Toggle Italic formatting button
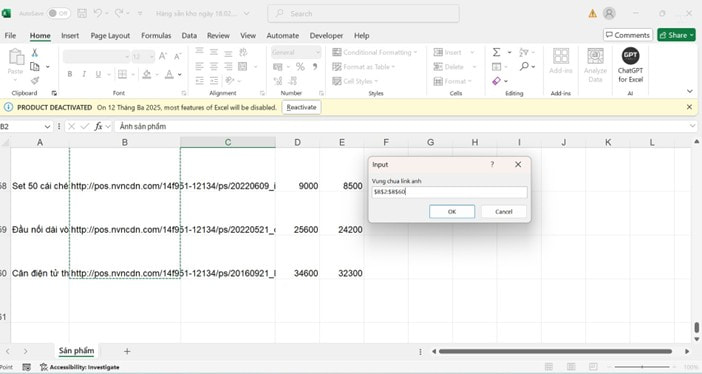Viewport: 702px width, 374px height. 84,74
